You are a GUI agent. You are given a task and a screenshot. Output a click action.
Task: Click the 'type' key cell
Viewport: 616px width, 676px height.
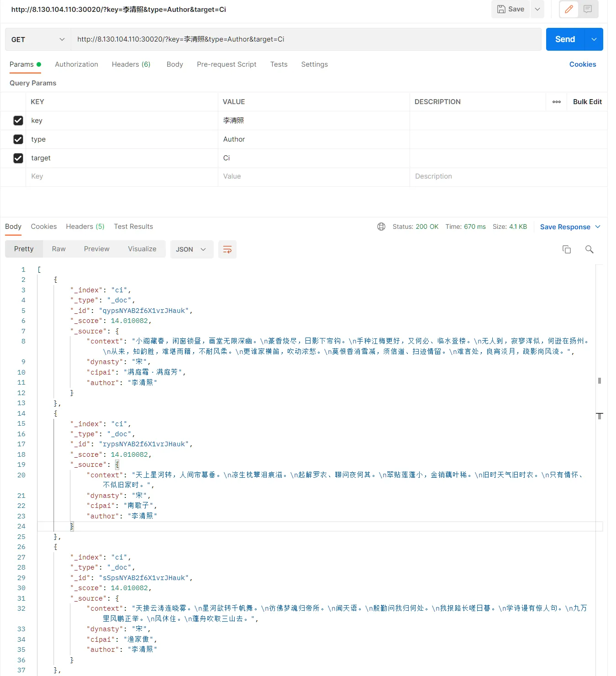(x=122, y=139)
